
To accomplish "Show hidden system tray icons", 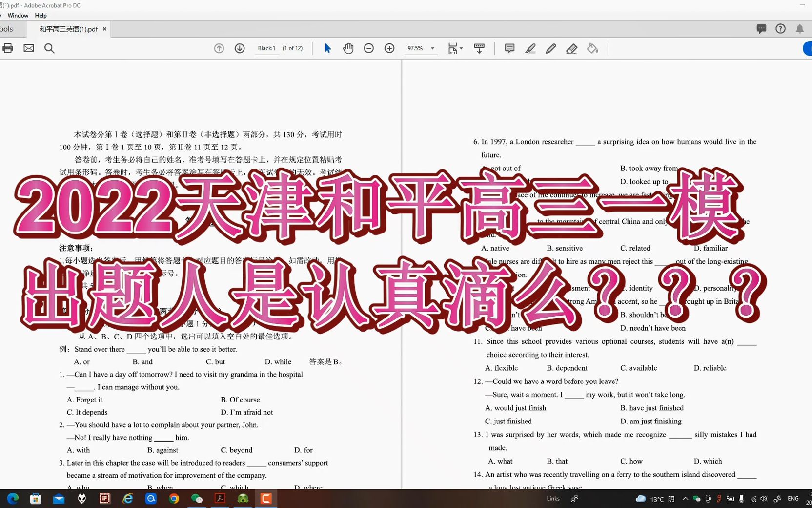I will tap(686, 499).
